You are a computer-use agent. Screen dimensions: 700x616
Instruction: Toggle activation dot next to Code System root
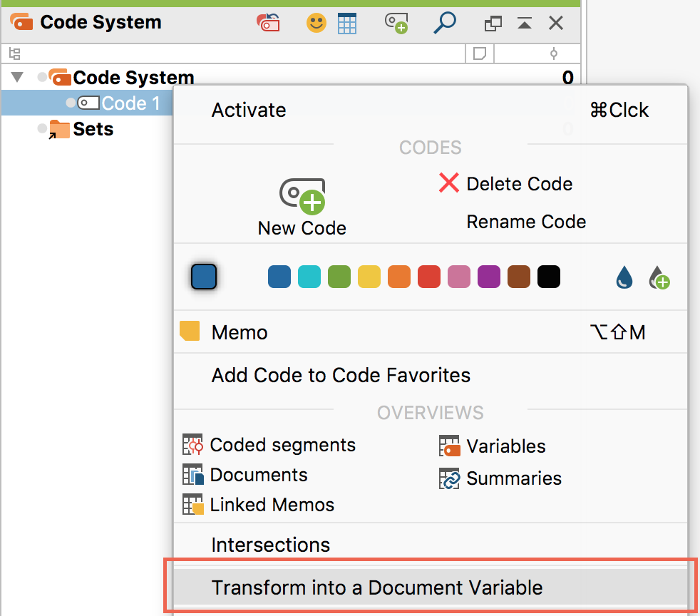(x=42, y=77)
